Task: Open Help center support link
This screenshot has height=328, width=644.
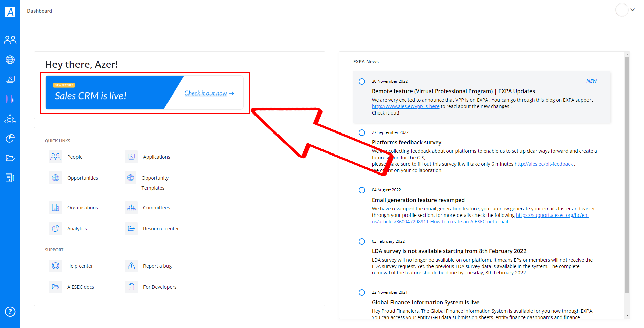Action: tap(80, 266)
